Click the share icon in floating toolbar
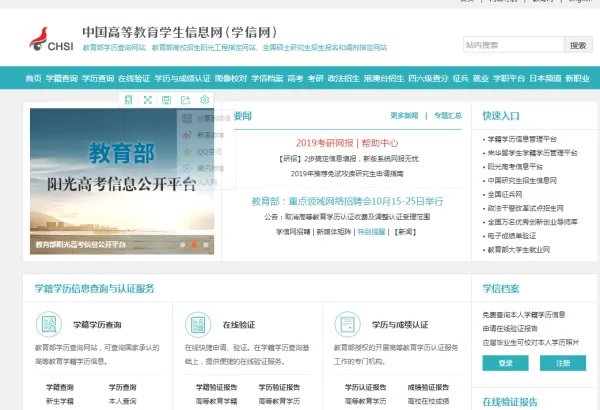The image size is (600, 410). pos(186,100)
